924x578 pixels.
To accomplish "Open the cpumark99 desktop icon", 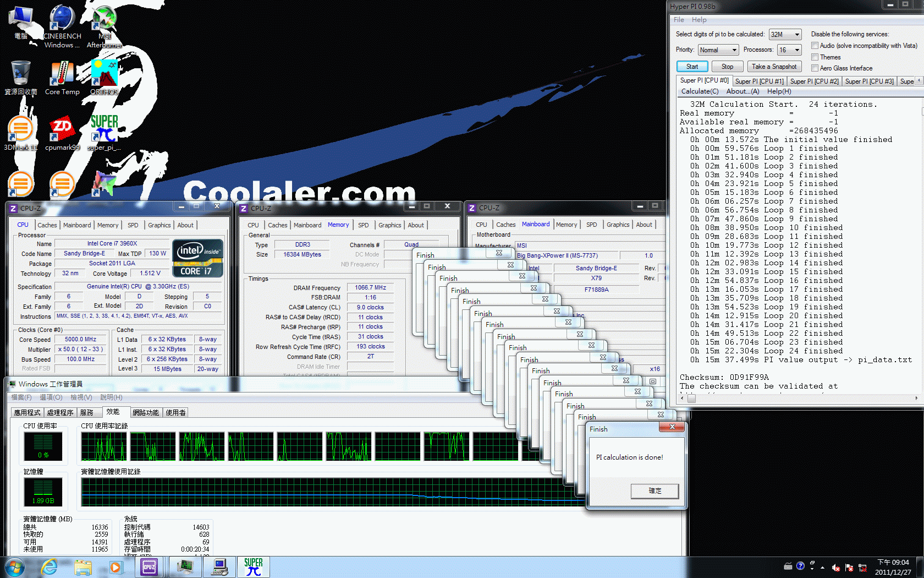I will click(62, 134).
